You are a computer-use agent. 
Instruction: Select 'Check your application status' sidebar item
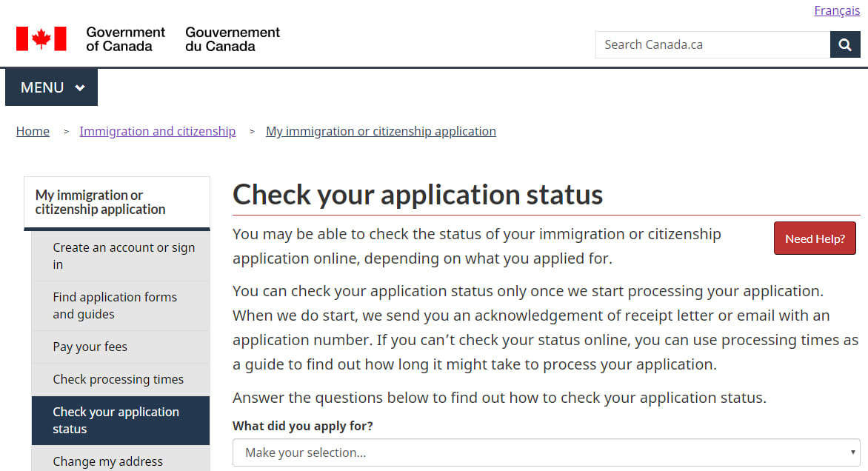pos(121,420)
